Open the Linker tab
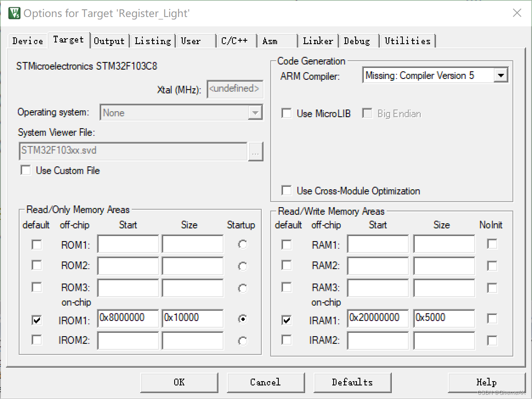 pyautogui.click(x=318, y=41)
